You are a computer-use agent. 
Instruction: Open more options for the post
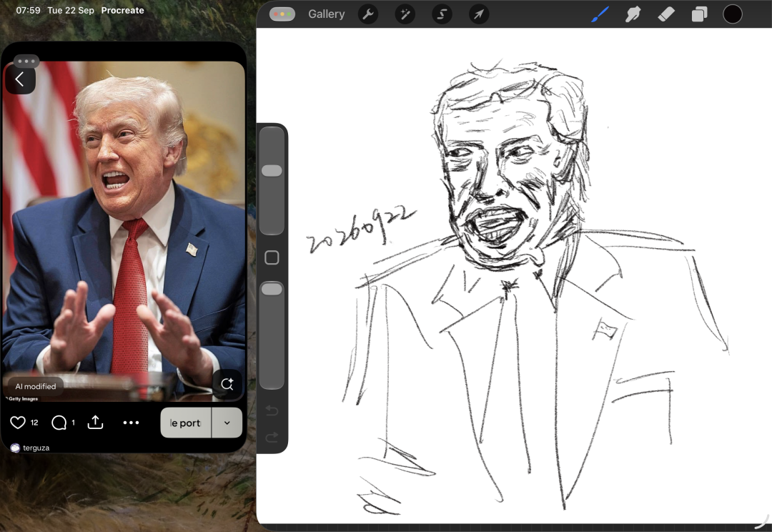point(131,423)
